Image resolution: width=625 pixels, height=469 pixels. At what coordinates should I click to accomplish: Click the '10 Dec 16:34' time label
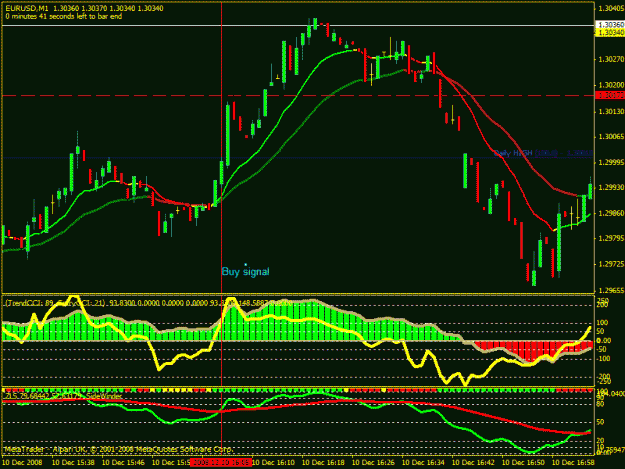click(423, 463)
